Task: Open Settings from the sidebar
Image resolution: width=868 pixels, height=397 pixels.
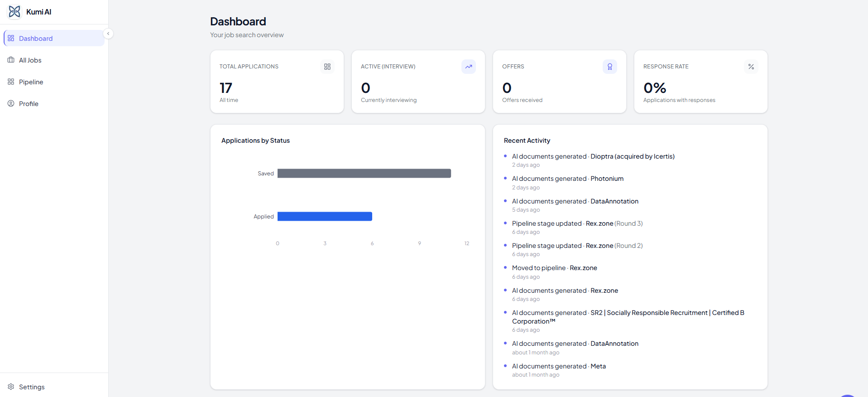Action: tap(54, 387)
